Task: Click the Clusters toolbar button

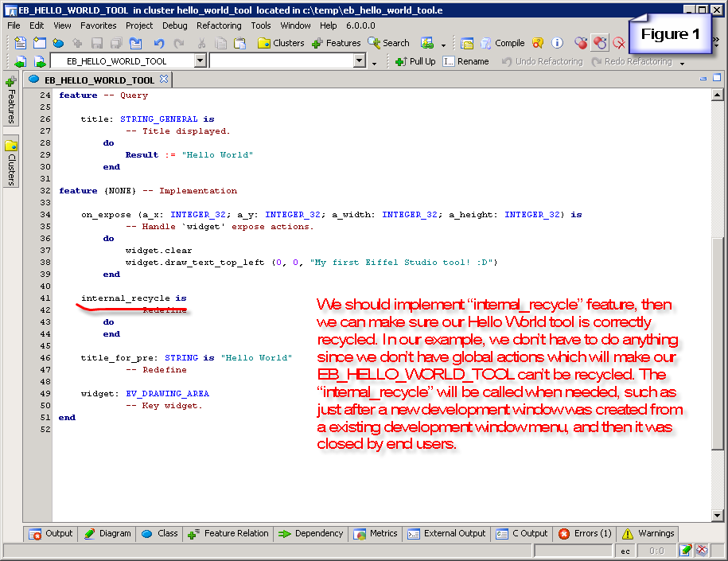Action: [282, 43]
